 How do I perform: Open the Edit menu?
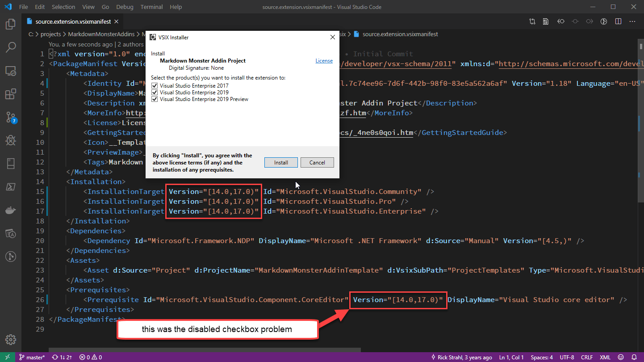(40, 7)
